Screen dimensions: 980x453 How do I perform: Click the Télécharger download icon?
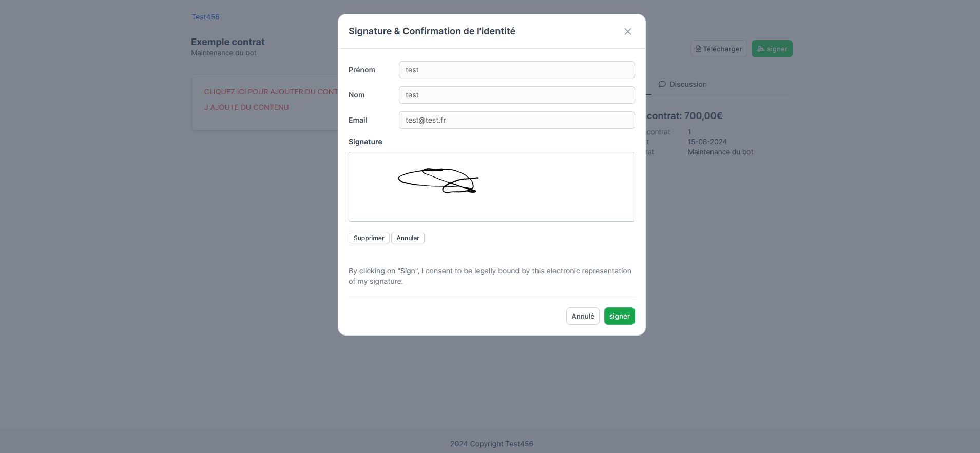(698, 49)
